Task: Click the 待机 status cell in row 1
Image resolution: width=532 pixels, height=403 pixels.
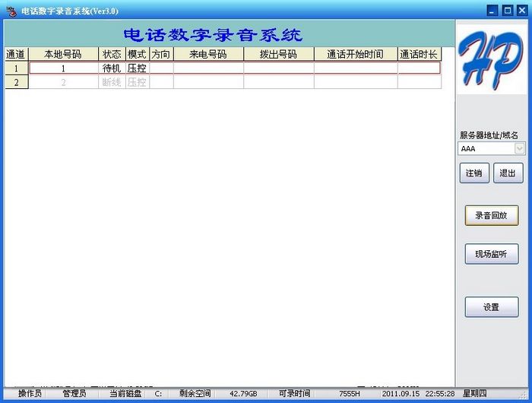Action: (112, 68)
